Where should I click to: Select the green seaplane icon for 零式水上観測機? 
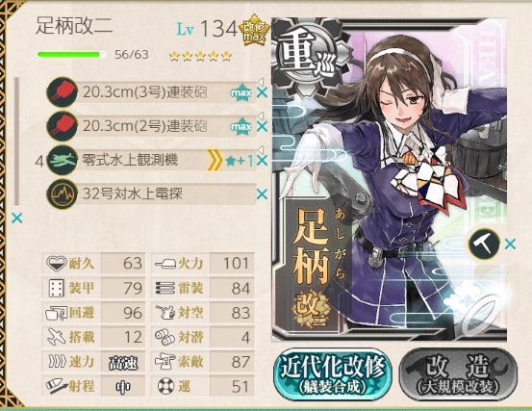63,160
